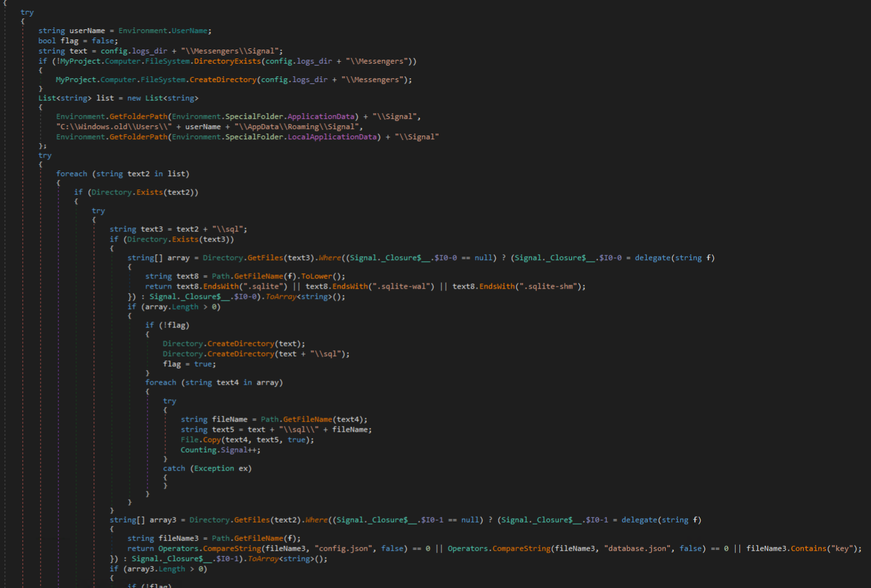Click the MyProject.Computer.FileSystem.CreateDirectory line
This screenshot has width=871, height=588.
pos(234,79)
